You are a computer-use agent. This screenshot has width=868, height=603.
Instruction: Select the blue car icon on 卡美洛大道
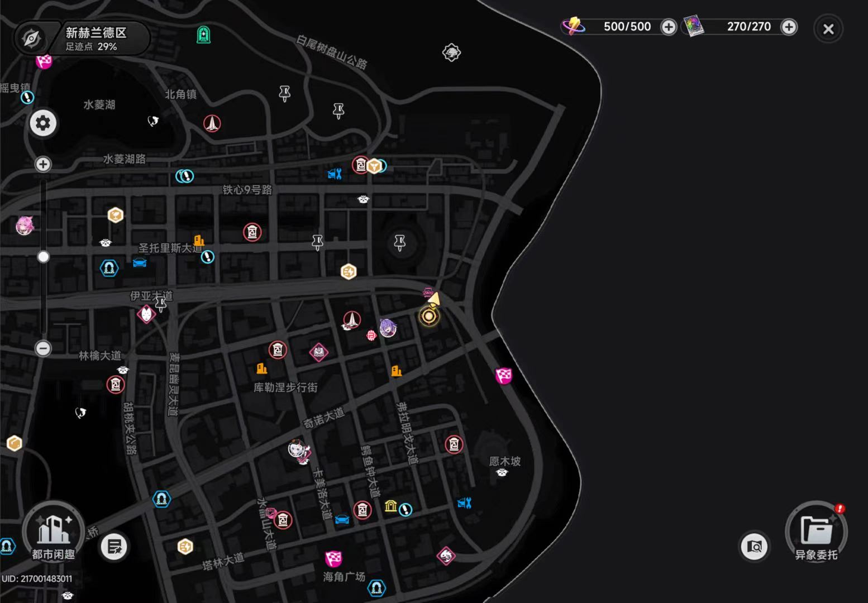click(x=342, y=520)
